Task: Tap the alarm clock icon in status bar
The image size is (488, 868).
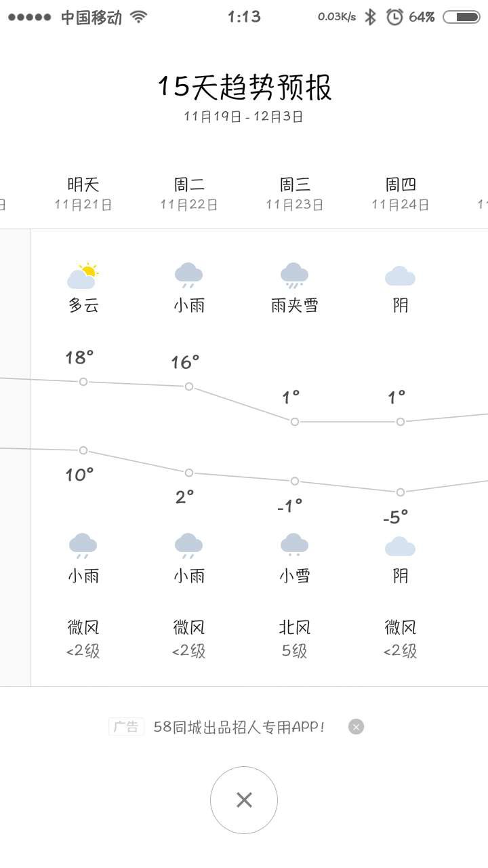Action: coord(394,17)
